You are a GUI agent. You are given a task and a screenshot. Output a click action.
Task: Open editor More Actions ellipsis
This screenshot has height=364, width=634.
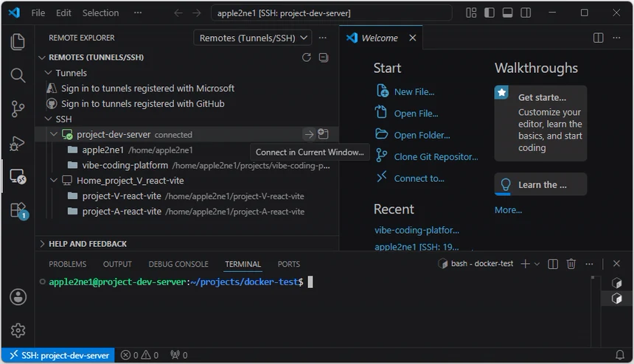(616, 38)
